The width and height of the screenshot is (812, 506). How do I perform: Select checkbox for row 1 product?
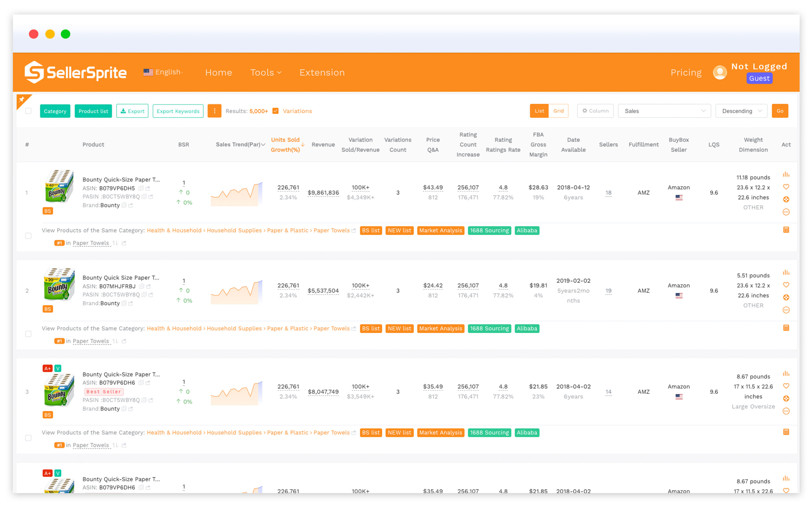coord(28,236)
